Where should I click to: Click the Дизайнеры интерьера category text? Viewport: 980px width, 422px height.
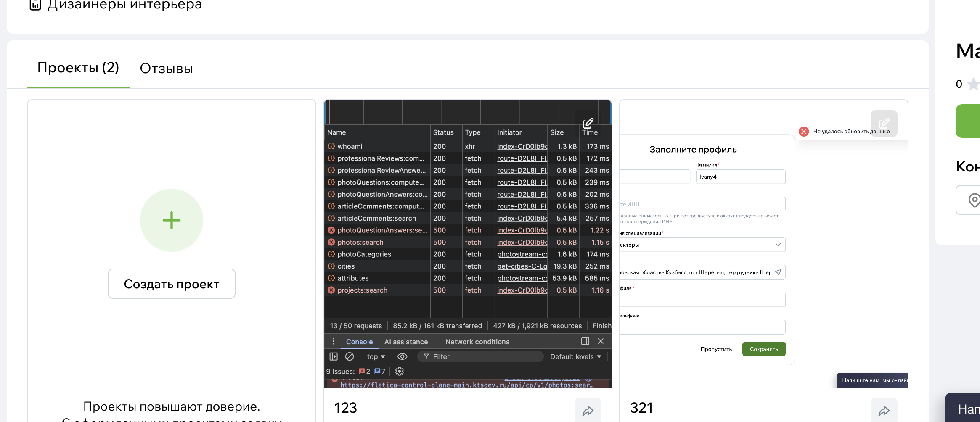pyautogui.click(x=124, y=5)
